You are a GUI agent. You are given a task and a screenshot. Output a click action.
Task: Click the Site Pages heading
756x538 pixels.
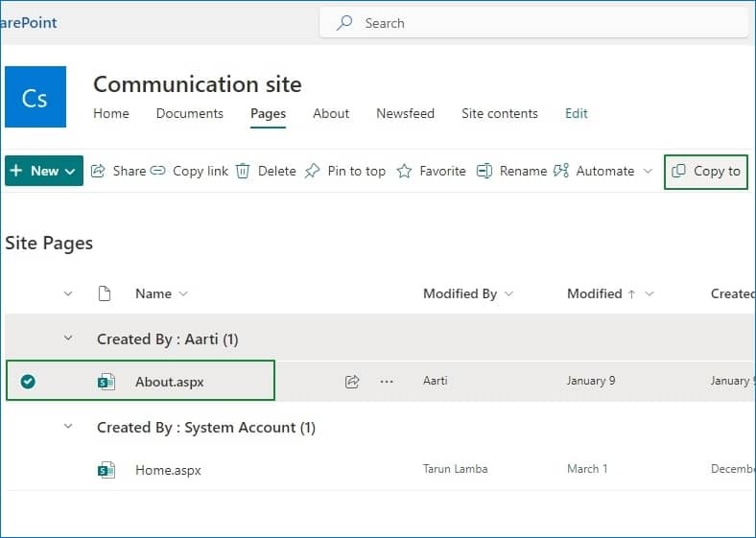[49, 244]
